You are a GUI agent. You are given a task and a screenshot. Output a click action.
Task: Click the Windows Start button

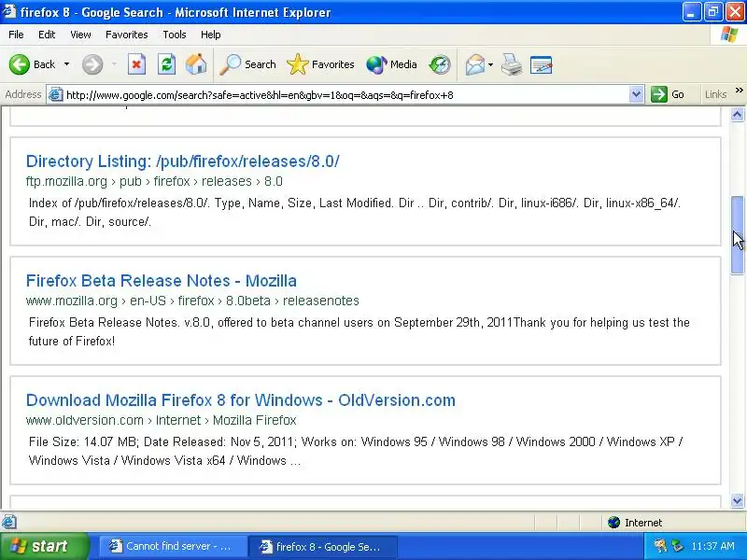[44, 546]
